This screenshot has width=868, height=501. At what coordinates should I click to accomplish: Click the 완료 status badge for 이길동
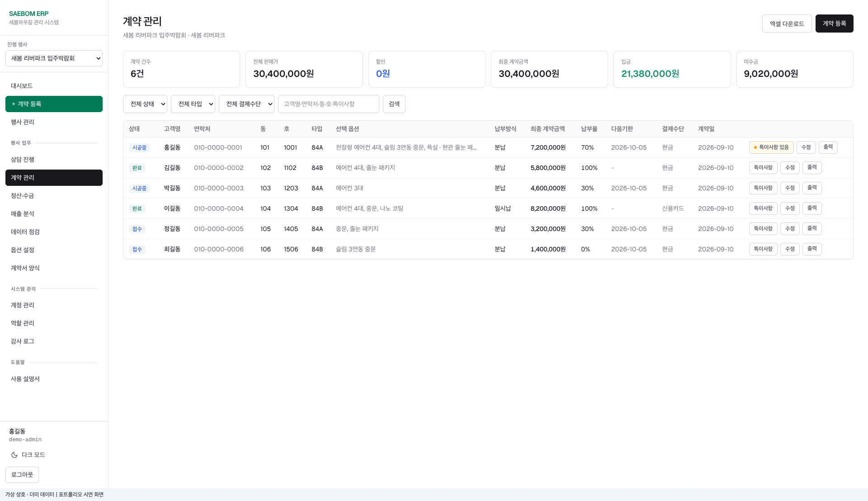(x=137, y=209)
